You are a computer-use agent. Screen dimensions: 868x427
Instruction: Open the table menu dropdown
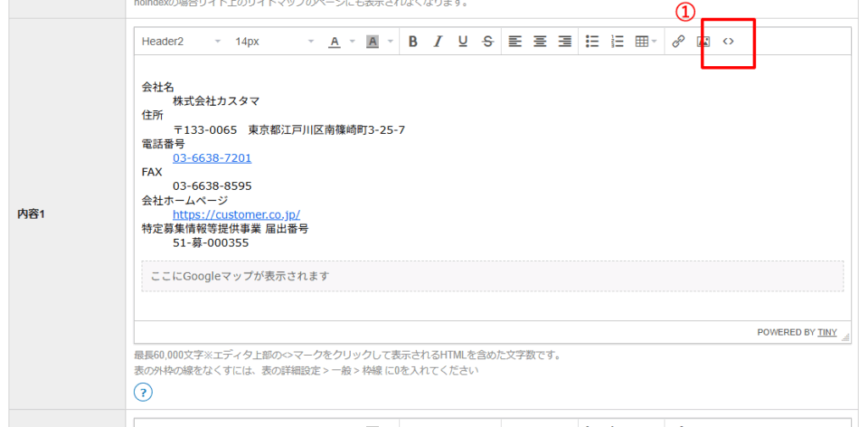point(646,42)
